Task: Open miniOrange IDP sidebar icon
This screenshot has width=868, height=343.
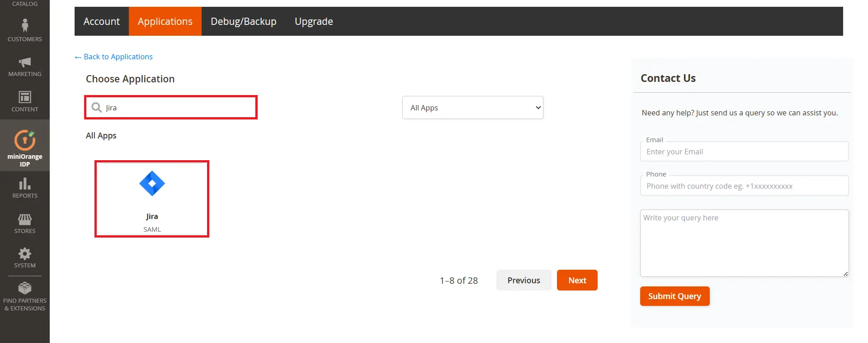Action: 25,140
